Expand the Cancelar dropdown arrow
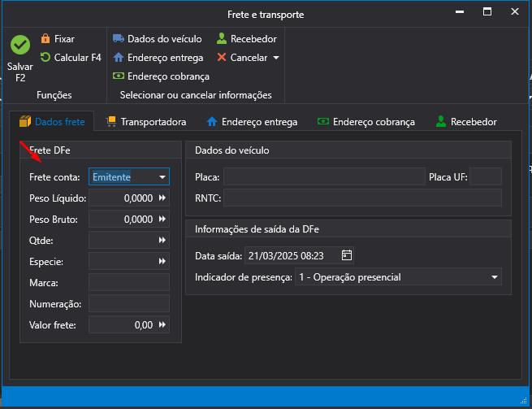Viewport: 532px width, 409px height. click(276, 58)
